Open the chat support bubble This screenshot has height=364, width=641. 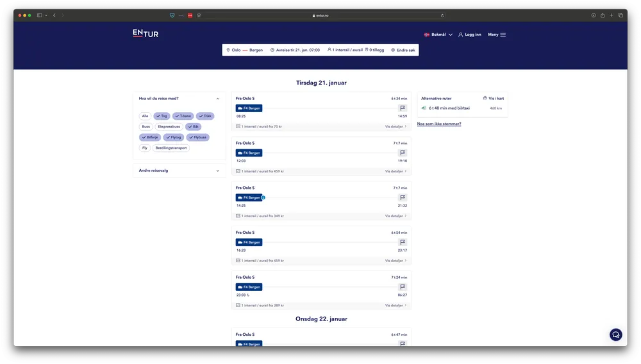point(615,335)
